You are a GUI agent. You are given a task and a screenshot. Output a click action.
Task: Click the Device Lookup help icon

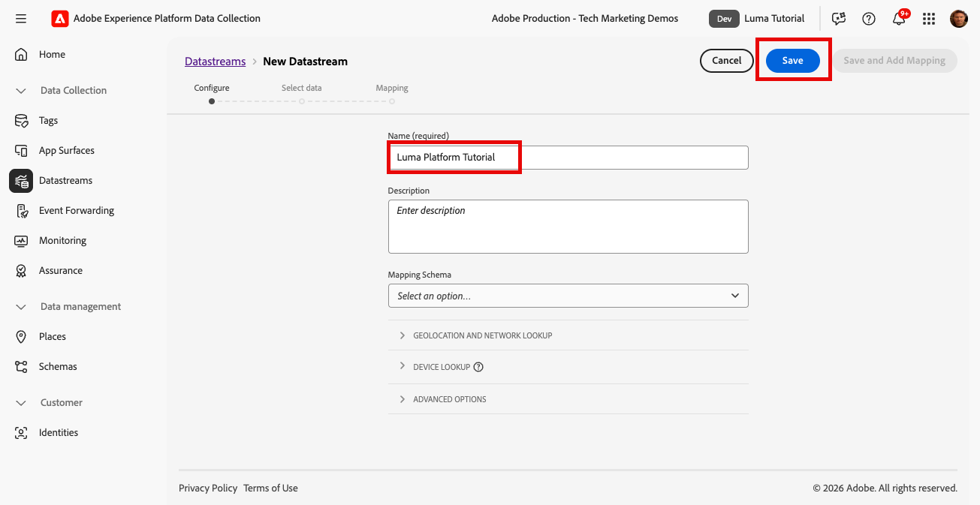(478, 367)
